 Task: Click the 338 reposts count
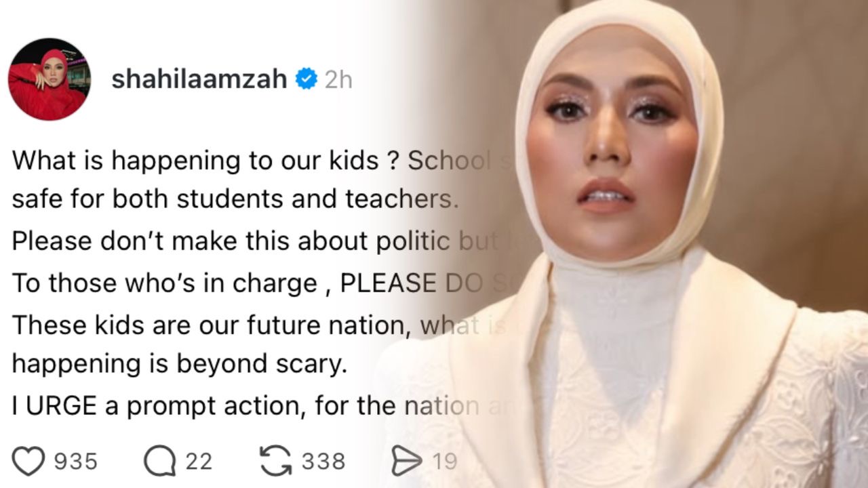point(323,462)
